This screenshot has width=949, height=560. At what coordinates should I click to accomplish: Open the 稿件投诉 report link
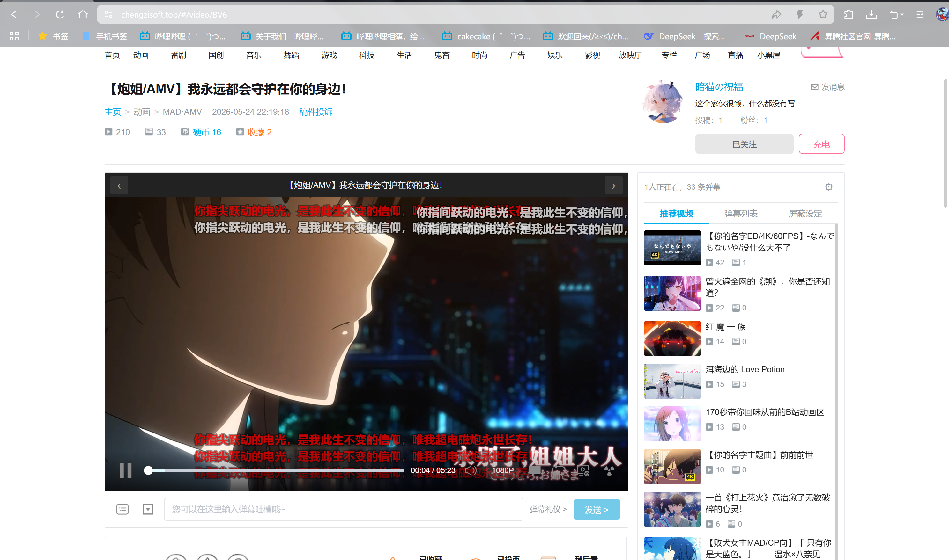(316, 112)
